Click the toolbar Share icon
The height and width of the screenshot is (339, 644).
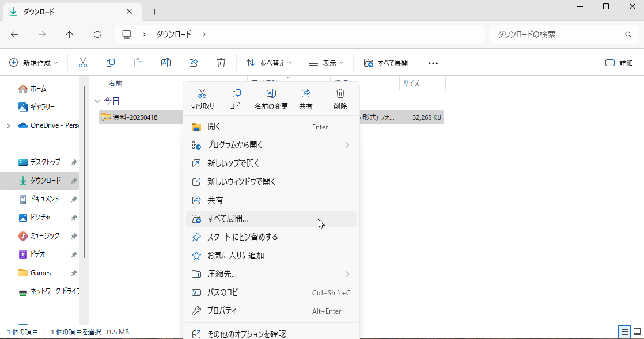pos(194,63)
